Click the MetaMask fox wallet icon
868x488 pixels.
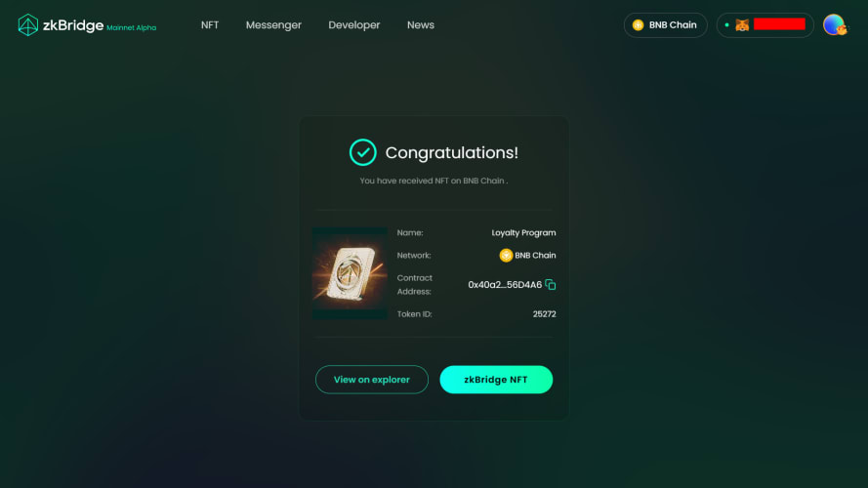pyautogui.click(x=742, y=25)
